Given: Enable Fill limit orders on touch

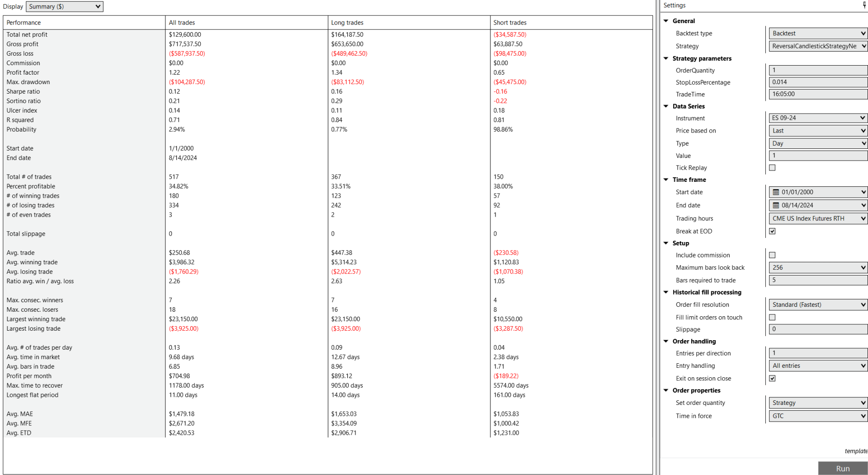Looking at the screenshot, I should click(772, 318).
